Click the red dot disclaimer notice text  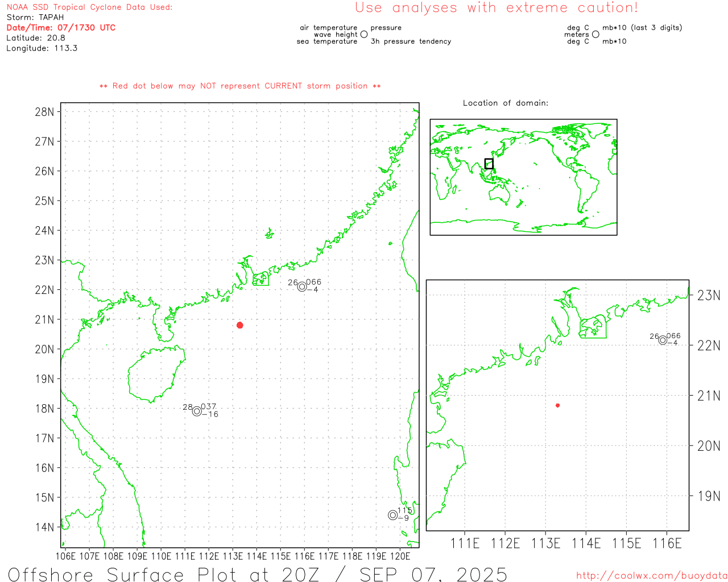240,86
